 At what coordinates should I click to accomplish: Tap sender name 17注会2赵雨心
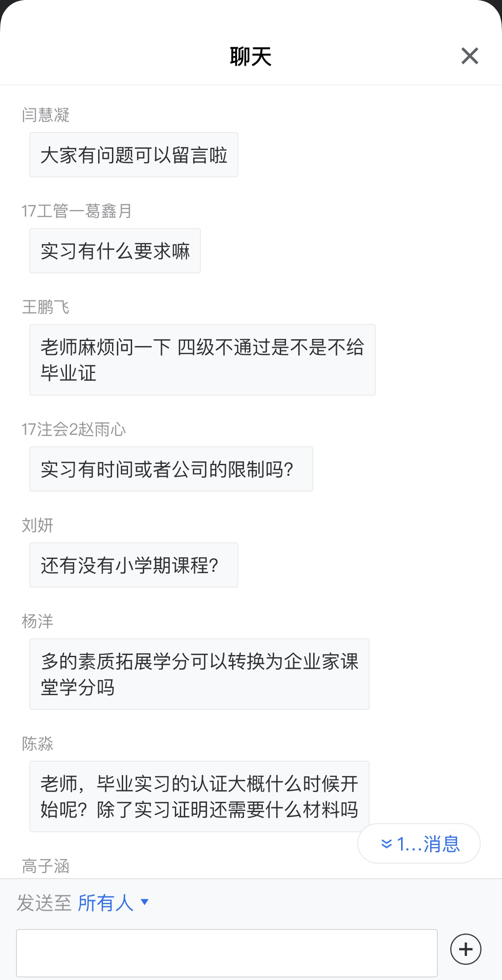click(x=74, y=430)
